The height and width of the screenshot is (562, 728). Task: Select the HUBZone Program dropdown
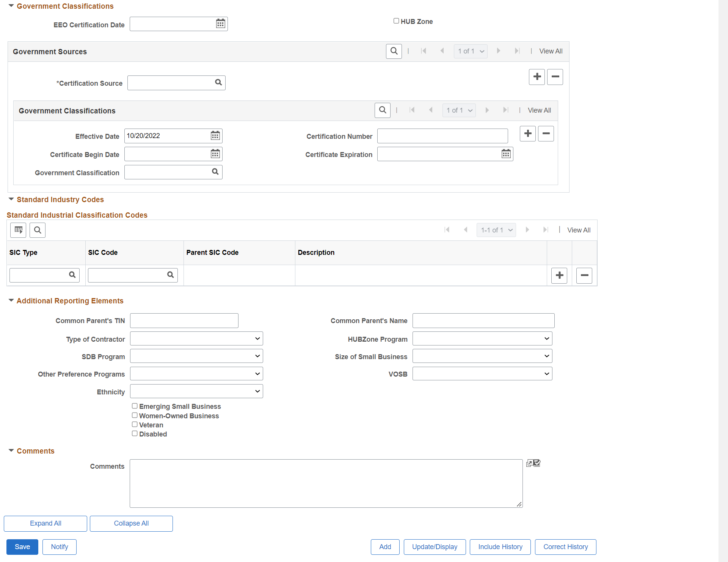(482, 338)
